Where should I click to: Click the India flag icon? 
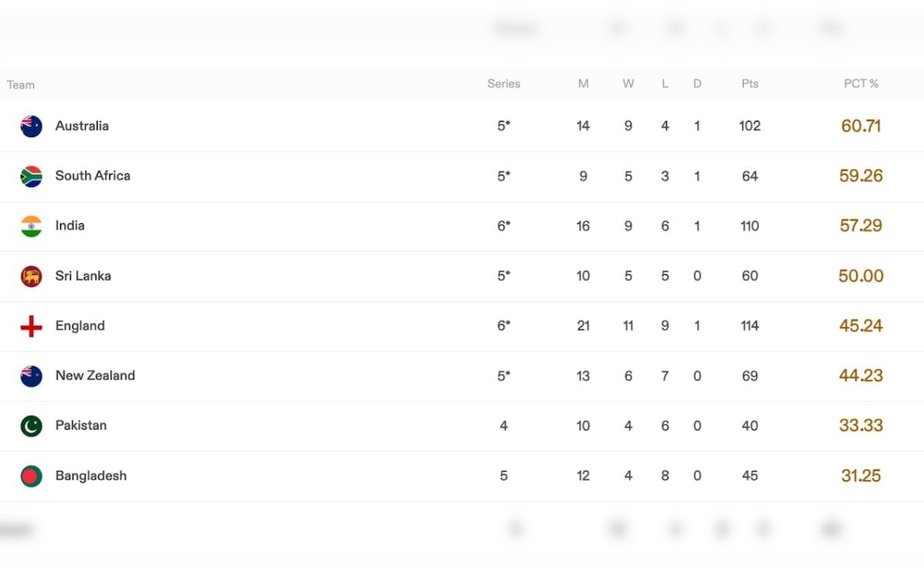(32, 226)
